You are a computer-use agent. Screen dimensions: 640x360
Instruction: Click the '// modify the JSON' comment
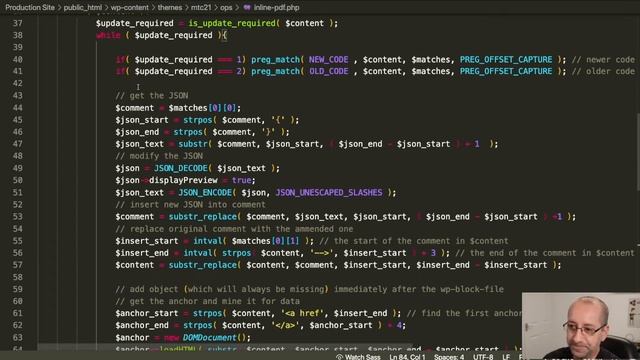coord(159,156)
